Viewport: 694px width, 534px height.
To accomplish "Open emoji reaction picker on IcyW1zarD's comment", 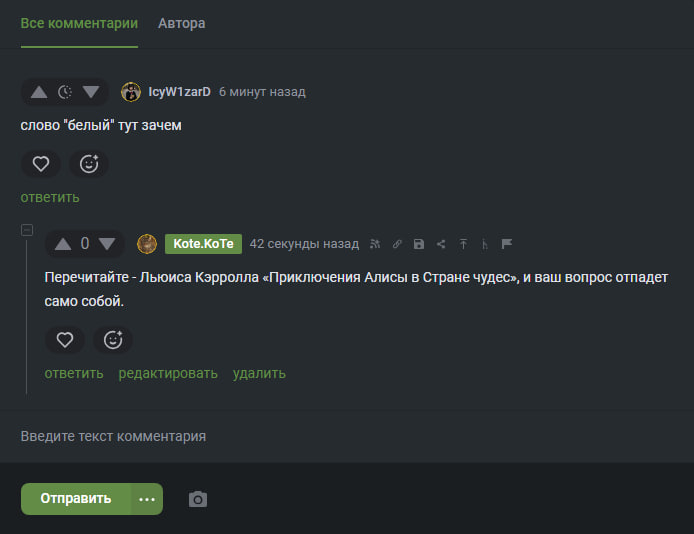I will coord(89,164).
